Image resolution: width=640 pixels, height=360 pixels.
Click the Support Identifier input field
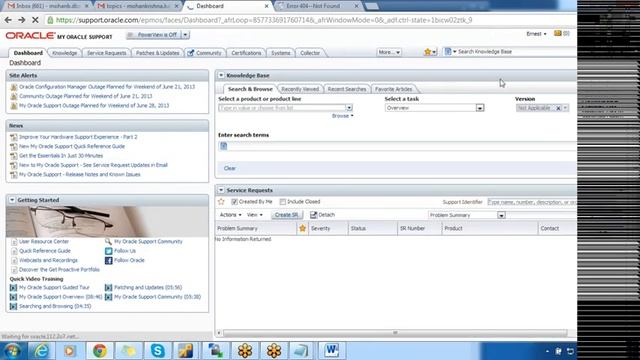532,202
